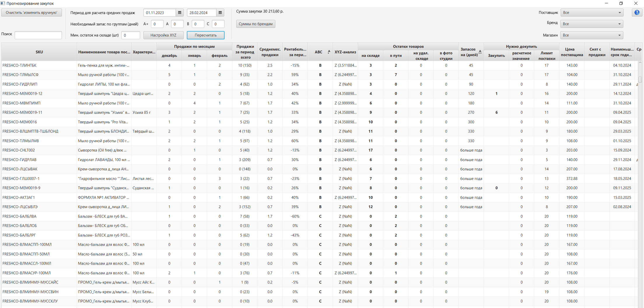Image resolution: width=644 pixels, height=308 pixels.
Task: Click Закупить cell of FRESHCO-MEM0019-9
Action: click(496, 188)
